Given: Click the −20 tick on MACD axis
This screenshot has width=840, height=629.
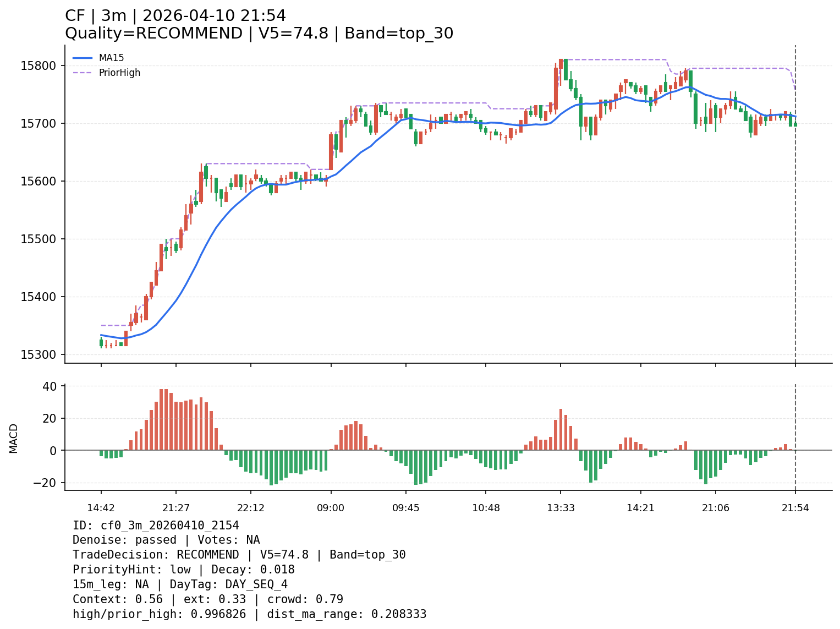Looking at the screenshot, I should (46, 483).
